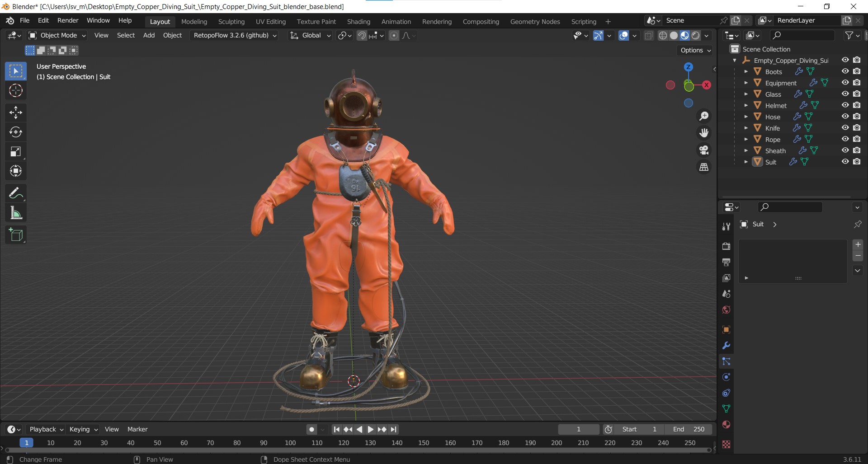Open the Object Data mesh properties tab
868x464 pixels.
tap(726, 409)
